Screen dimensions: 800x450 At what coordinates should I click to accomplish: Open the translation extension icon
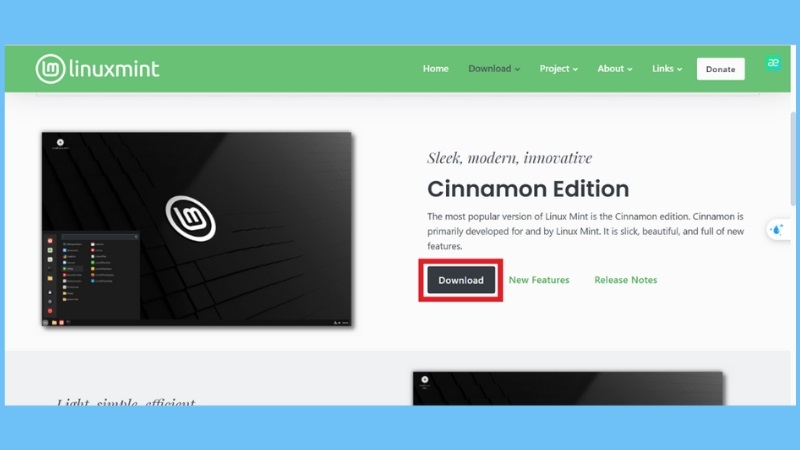(x=773, y=63)
